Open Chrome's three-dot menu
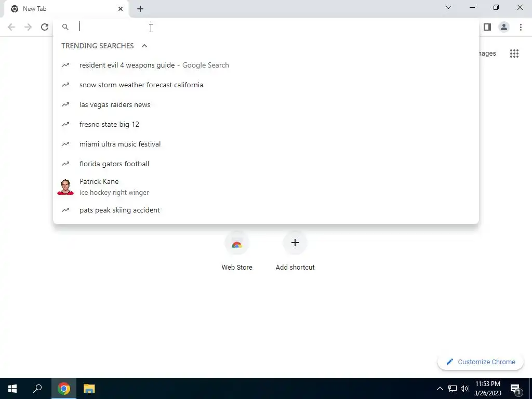This screenshot has width=532, height=399. pos(521,27)
